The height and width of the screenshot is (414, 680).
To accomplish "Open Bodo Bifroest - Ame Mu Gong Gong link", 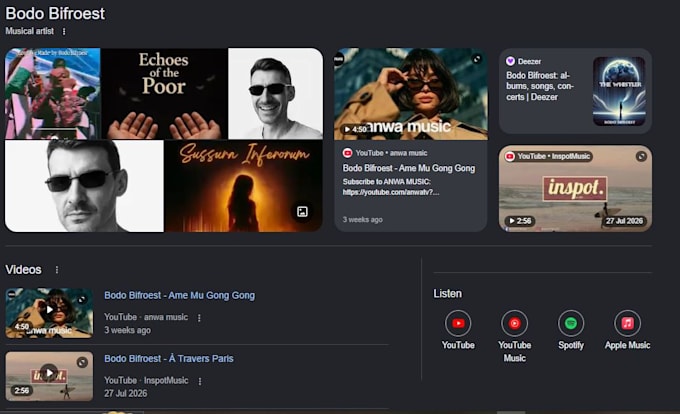I will tap(180, 295).
